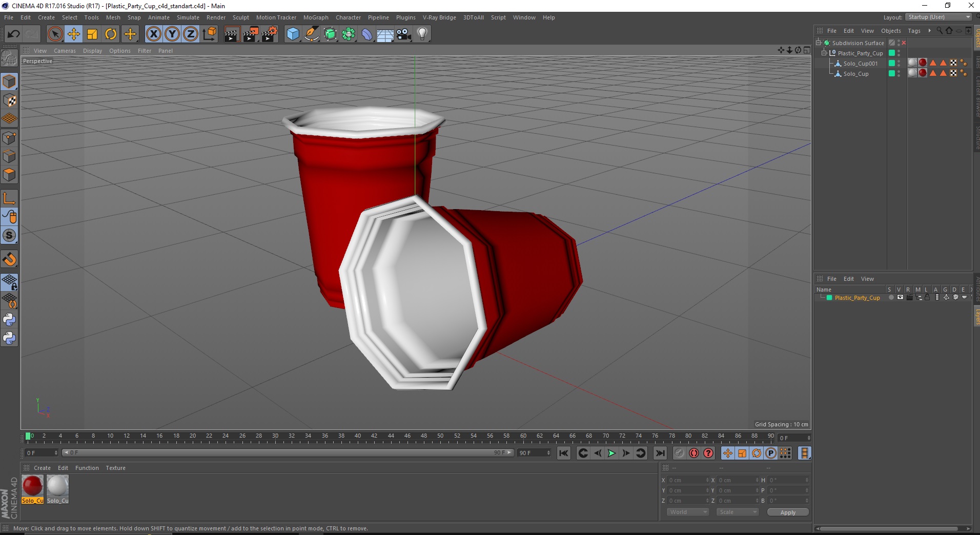
Task: Select Solo_Cup001 object in Object Manager
Action: tap(860, 64)
